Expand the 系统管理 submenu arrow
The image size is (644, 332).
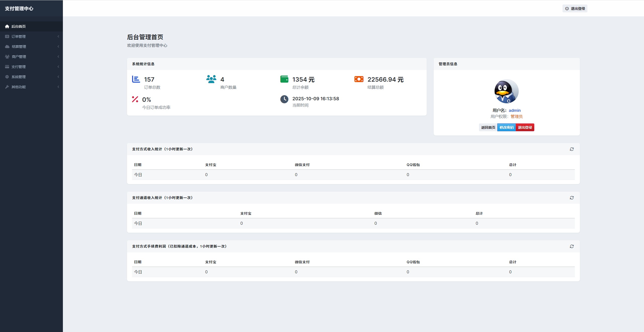coord(58,77)
